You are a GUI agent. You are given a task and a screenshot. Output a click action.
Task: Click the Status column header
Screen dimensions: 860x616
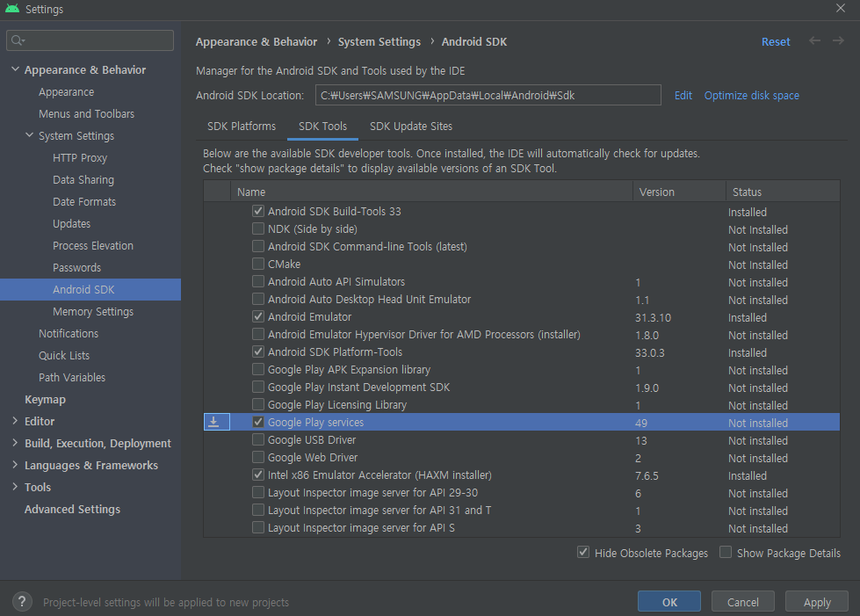click(783, 192)
